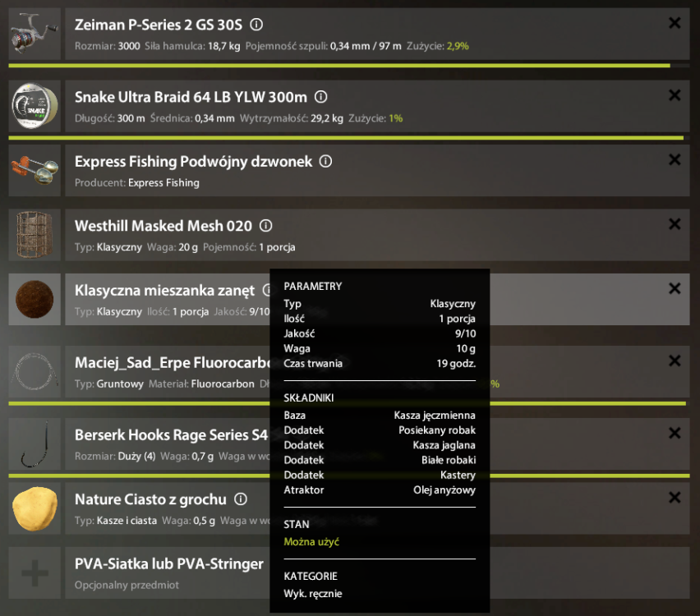Remove the Berserk Hooks Rage Series hook
Screen dimensions: 700x616
pyautogui.click(x=675, y=433)
